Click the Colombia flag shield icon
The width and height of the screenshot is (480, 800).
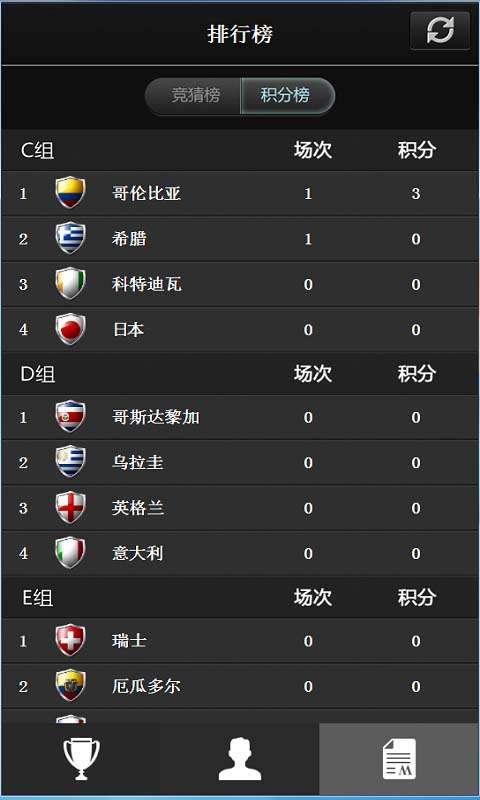click(x=70, y=192)
